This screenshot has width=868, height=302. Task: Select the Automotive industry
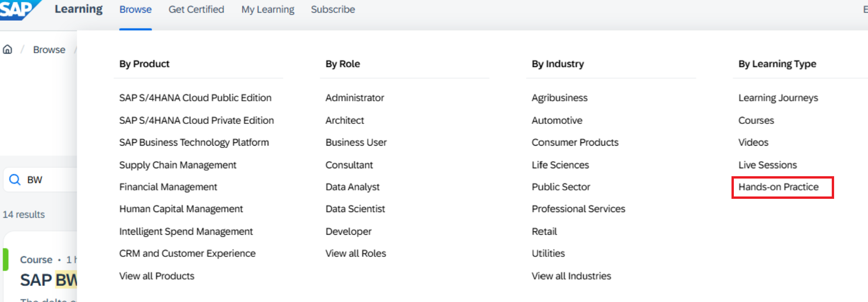pyautogui.click(x=557, y=120)
